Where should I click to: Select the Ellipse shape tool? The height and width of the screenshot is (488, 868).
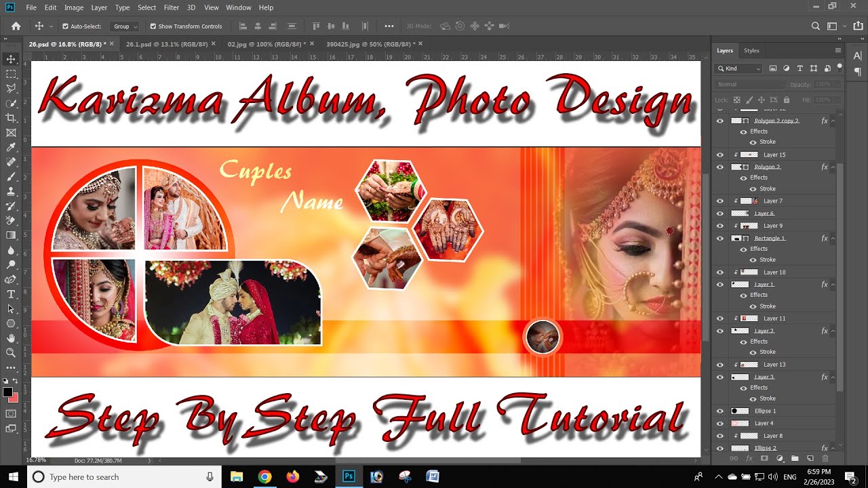click(11, 323)
